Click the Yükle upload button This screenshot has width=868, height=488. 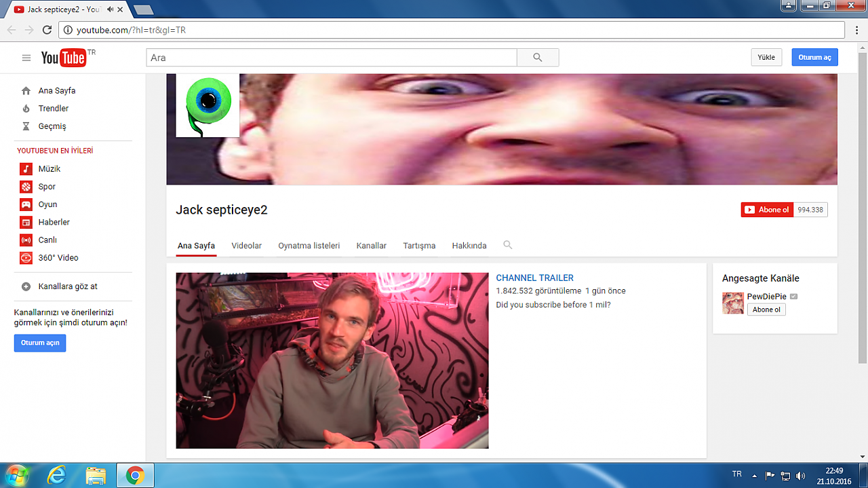[766, 58]
